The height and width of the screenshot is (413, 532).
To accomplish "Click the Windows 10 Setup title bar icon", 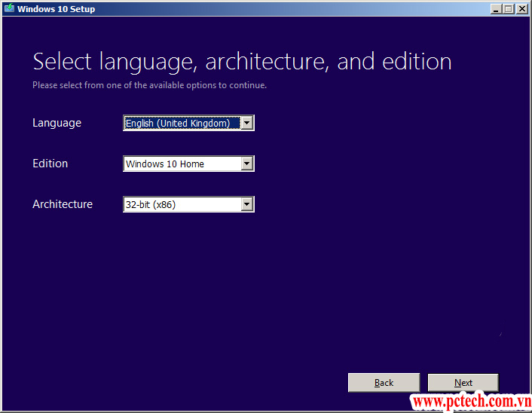I will (x=10, y=9).
